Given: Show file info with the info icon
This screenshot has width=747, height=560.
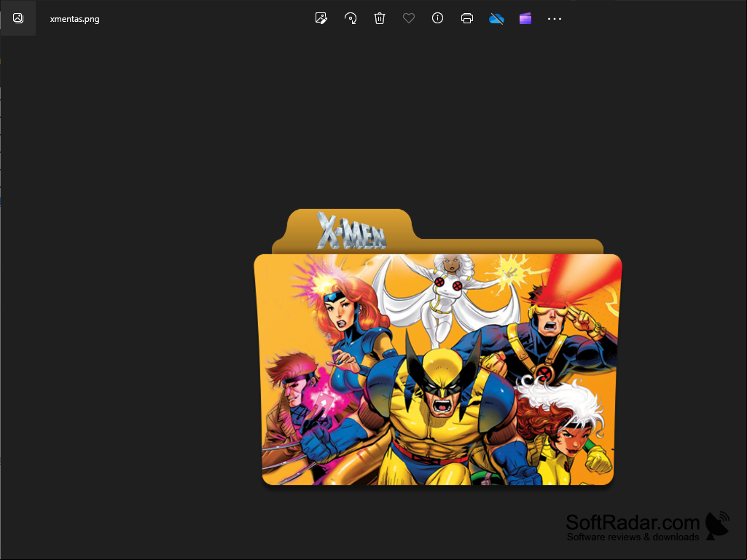Looking at the screenshot, I should pyautogui.click(x=437, y=18).
